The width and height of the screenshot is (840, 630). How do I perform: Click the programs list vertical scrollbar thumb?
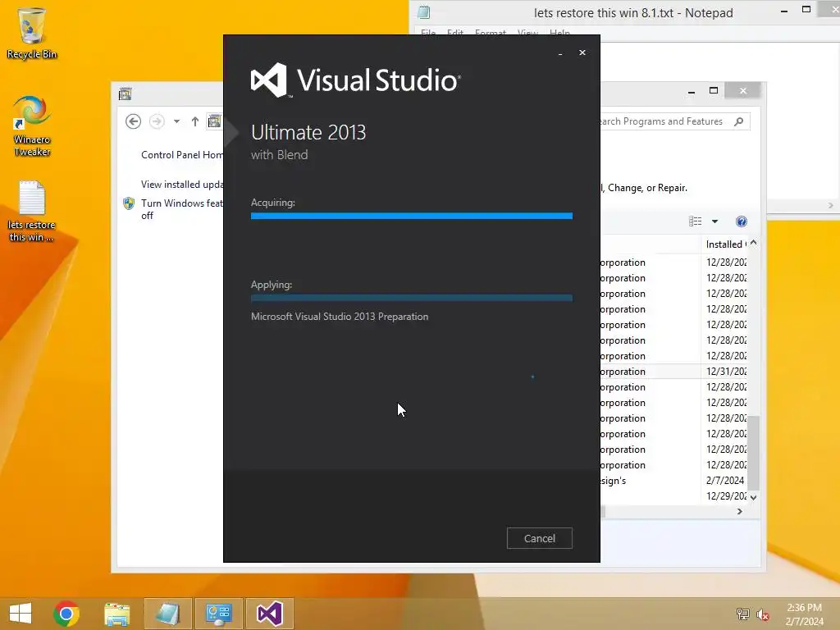click(x=753, y=453)
